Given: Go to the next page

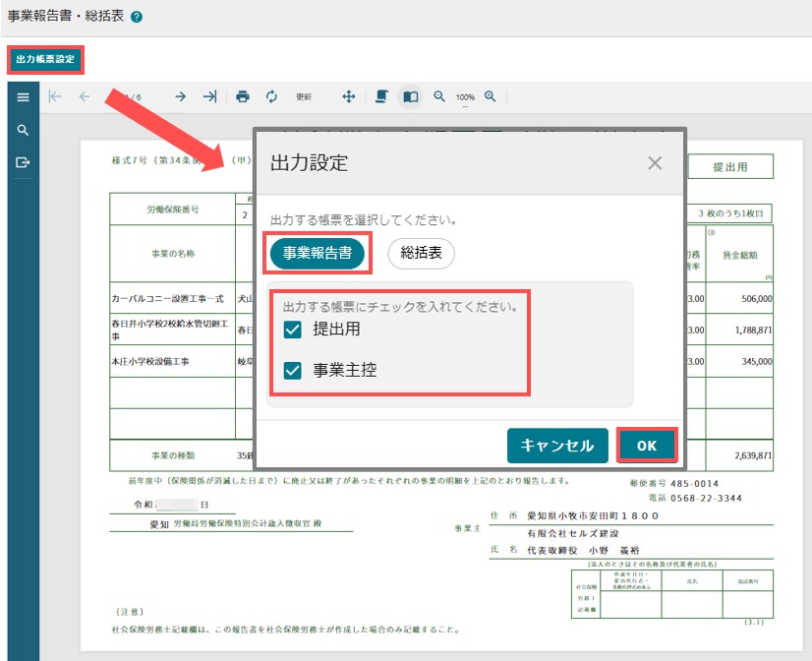Looking at the screenshot, I should pos(180,96).
